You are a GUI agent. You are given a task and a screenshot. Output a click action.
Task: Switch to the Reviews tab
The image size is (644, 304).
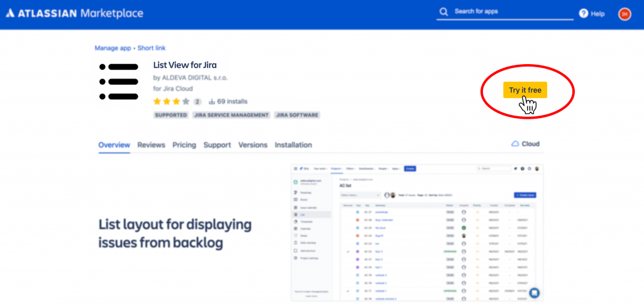[151, 145]
